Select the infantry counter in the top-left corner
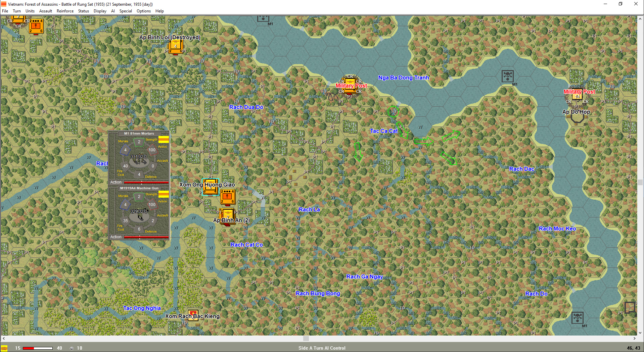 36,27
